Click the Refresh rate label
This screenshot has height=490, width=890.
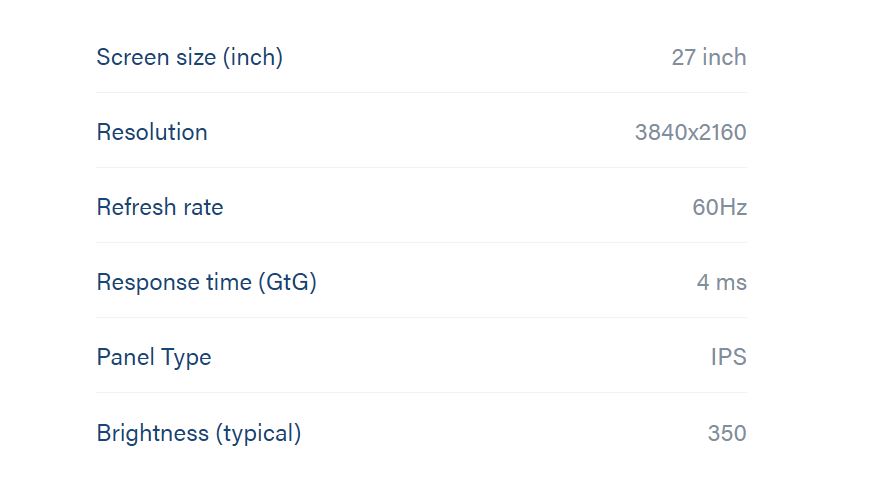160,207
